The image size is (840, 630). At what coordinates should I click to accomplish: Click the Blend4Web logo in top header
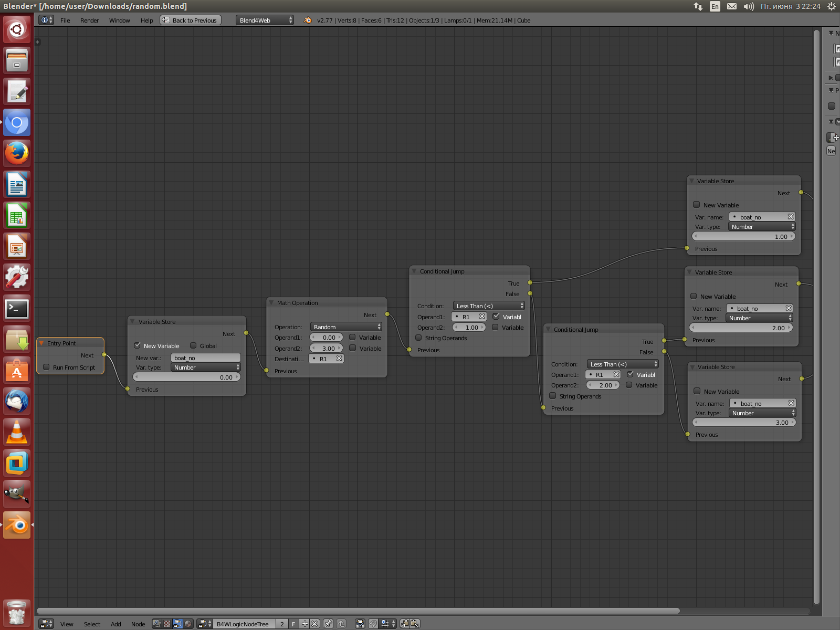tap(307, 20)
